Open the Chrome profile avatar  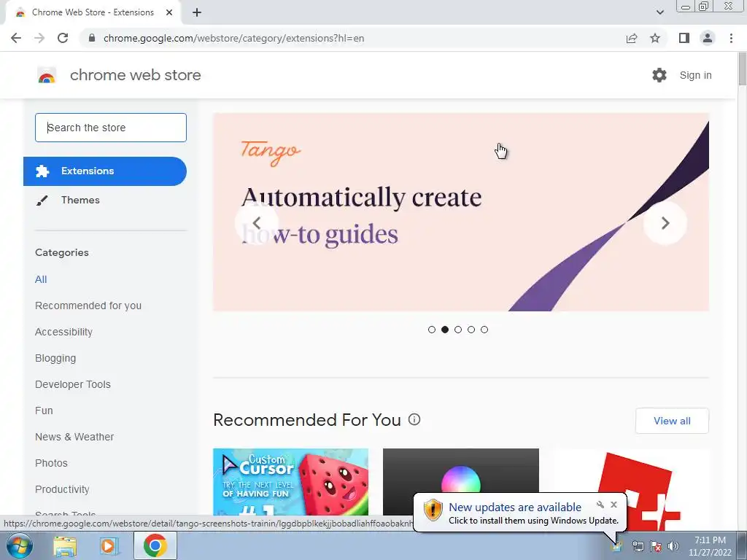click(708, 38)
